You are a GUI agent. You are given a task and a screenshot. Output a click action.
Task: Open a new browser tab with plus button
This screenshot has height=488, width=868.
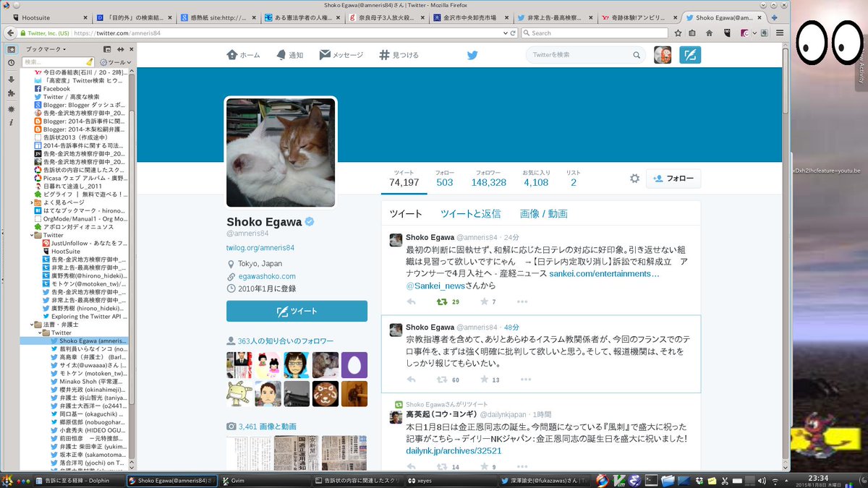[x=775, y=17]
